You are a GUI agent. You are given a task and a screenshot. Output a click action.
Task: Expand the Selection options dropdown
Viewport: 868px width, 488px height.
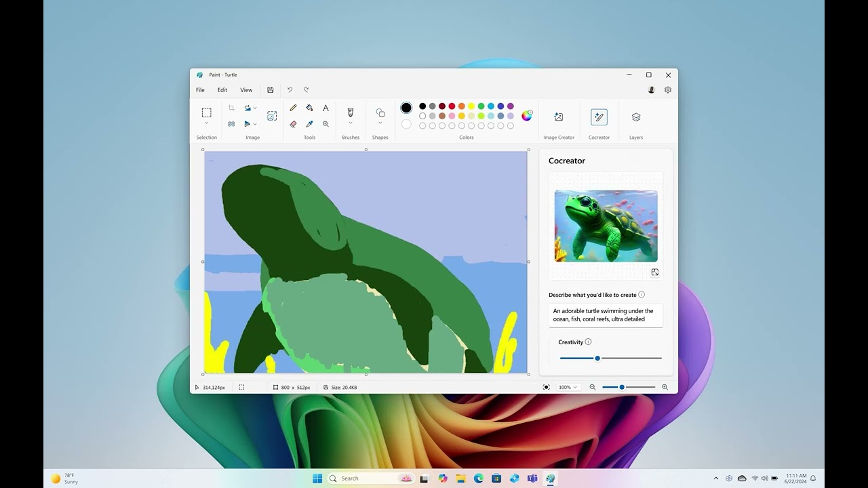[206, 123]
